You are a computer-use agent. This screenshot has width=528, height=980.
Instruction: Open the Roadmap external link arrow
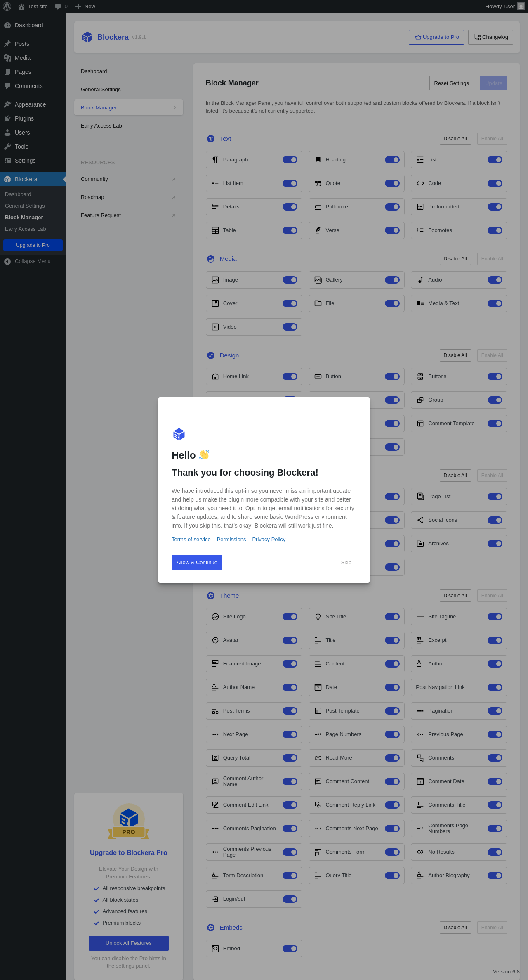tap(174, 197)
